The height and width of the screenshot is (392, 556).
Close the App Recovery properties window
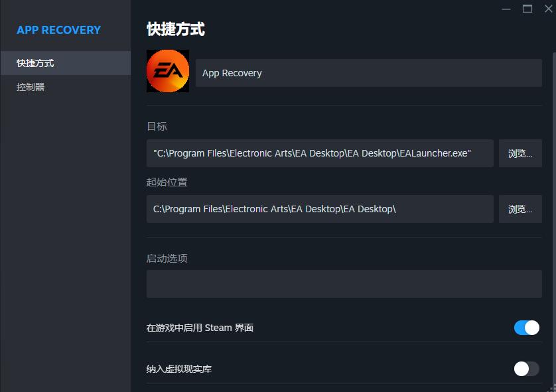548,9
